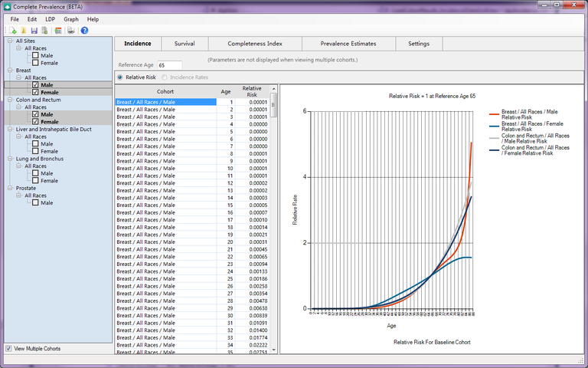Click the Reference Age input field

(x=170, y=65)
